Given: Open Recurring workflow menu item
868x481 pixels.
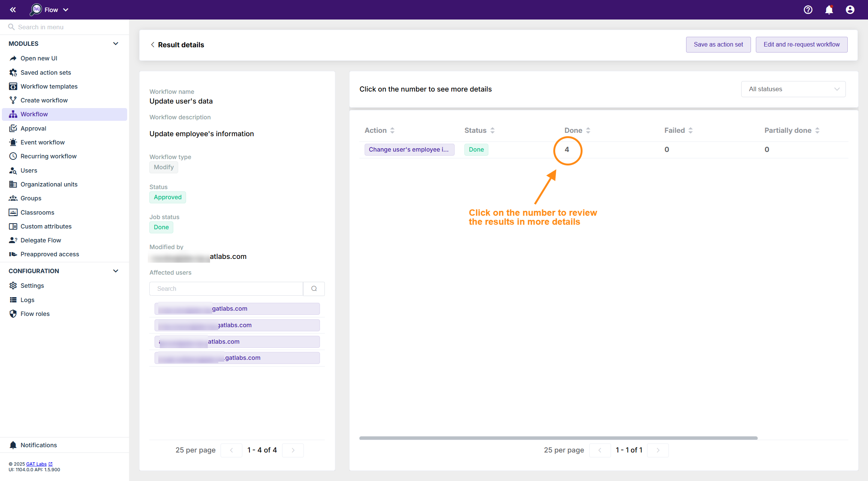Looking at the screenshot, I should pyautogui.click(x=65, y=156).
